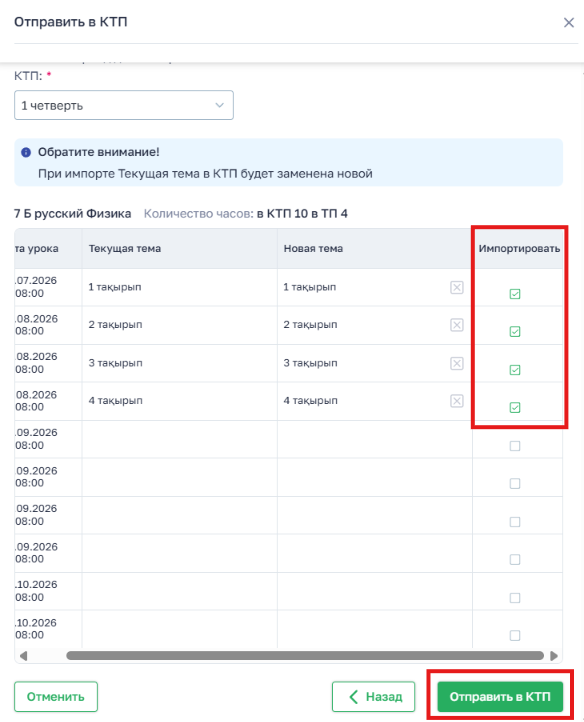
Task: Click the blue info icon beside Обратите внимание
Action: pyautogui.click(x=26, y=152)
